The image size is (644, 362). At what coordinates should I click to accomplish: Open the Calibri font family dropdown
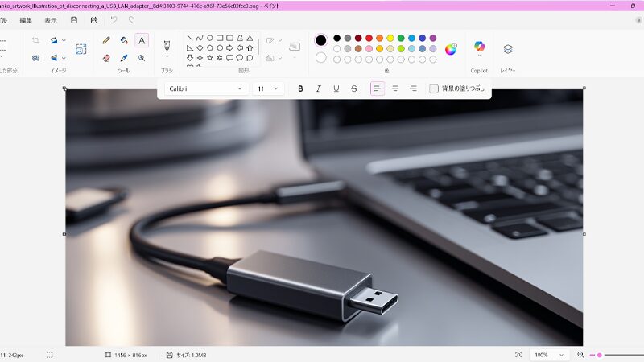click(207, 88)
